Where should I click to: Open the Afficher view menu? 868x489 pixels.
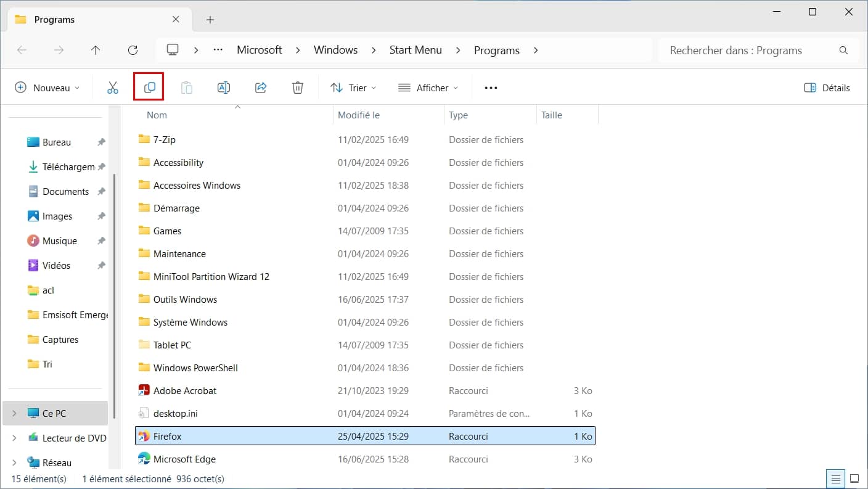click(x=428, y=88)
